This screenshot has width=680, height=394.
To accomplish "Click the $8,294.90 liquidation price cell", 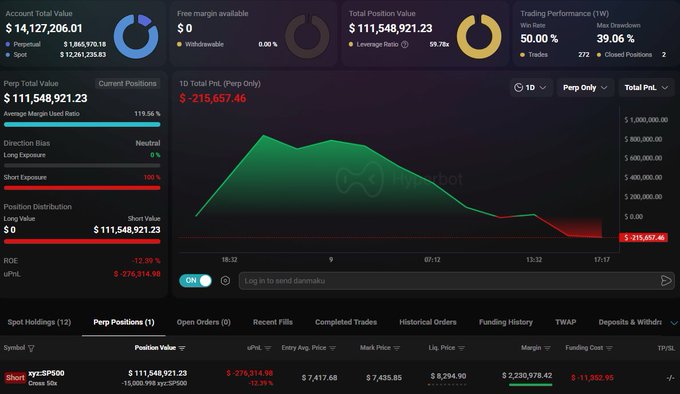I will click(x=448, y=376).
